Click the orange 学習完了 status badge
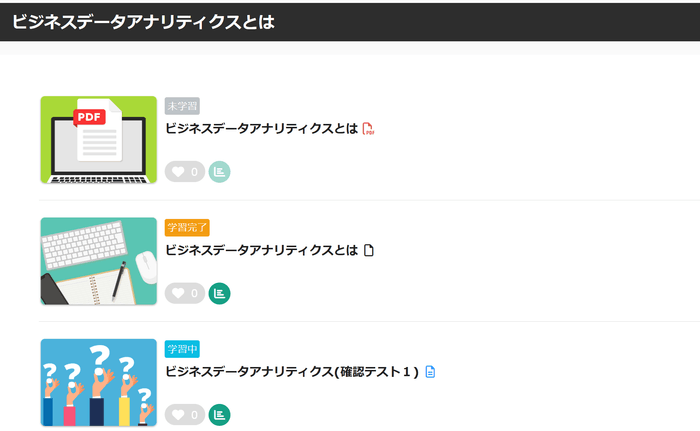The width and height of the screenshot is (700, 431). click(x=187, y=227)
